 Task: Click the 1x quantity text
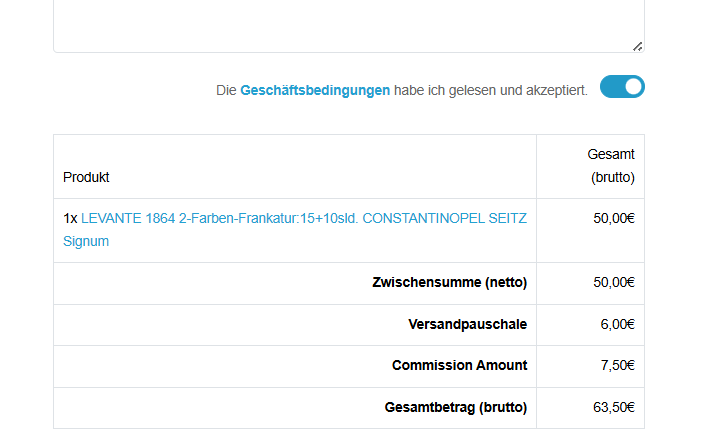click(70, 217)
